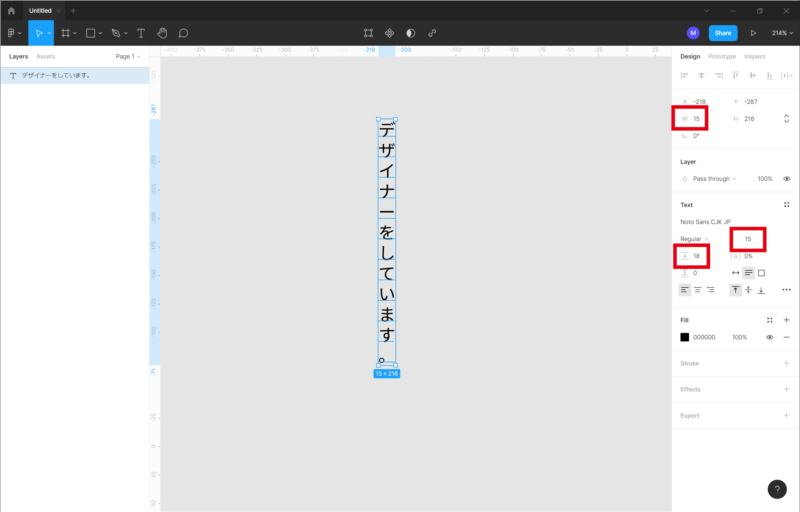The width and height of the screenshot is (800, 512).
Task: Switch to the Assets tab
Action: coord(46,56)
